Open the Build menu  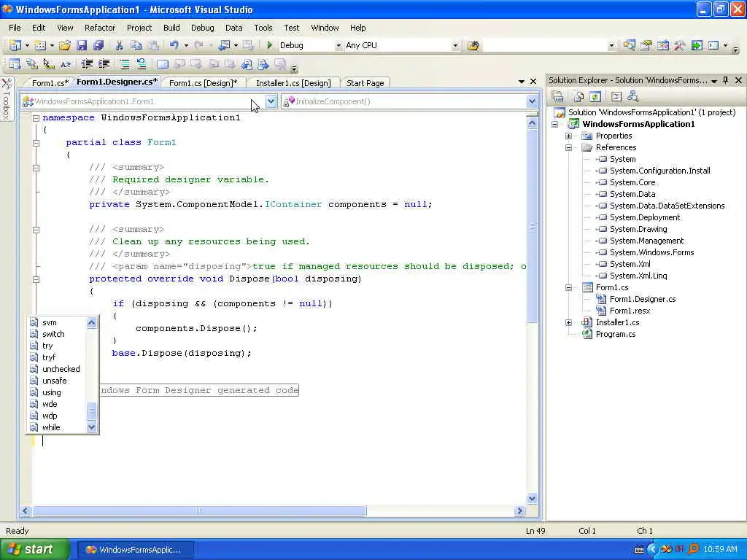(x=171, y=28)
